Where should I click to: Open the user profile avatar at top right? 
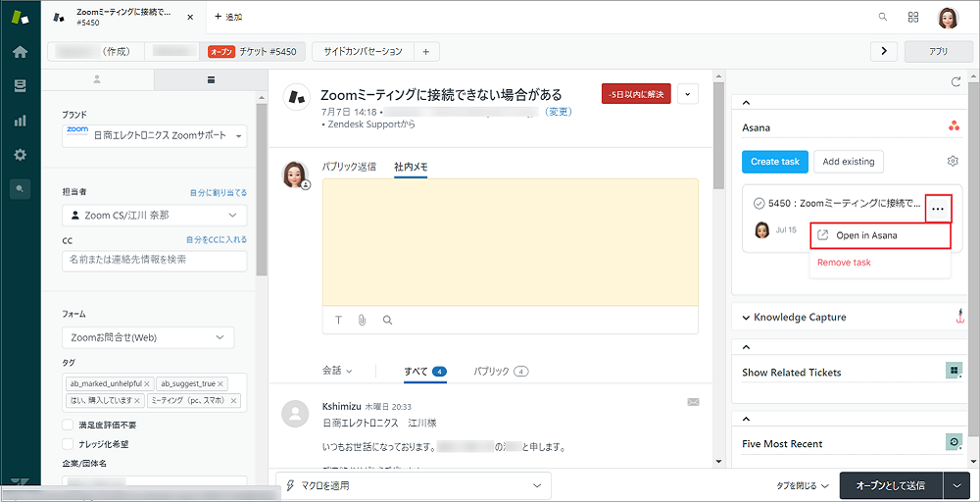pos(948,18)
